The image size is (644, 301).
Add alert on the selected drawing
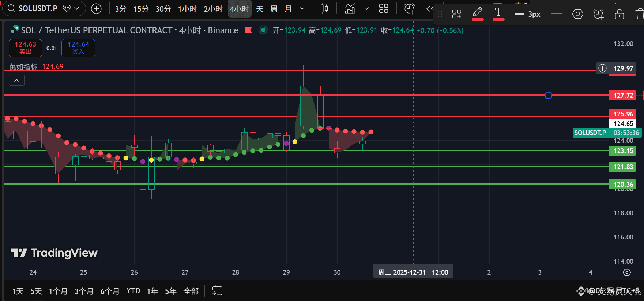598,14
